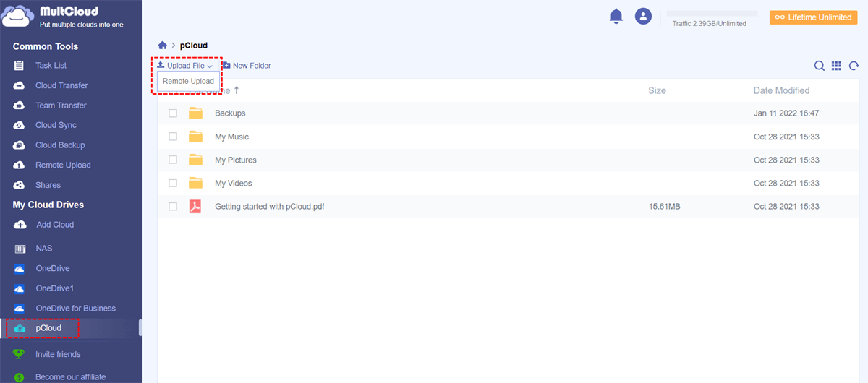Click the Invite friends trophy icon
Viewport: 868px width, 383px height.
click(20, 354)
